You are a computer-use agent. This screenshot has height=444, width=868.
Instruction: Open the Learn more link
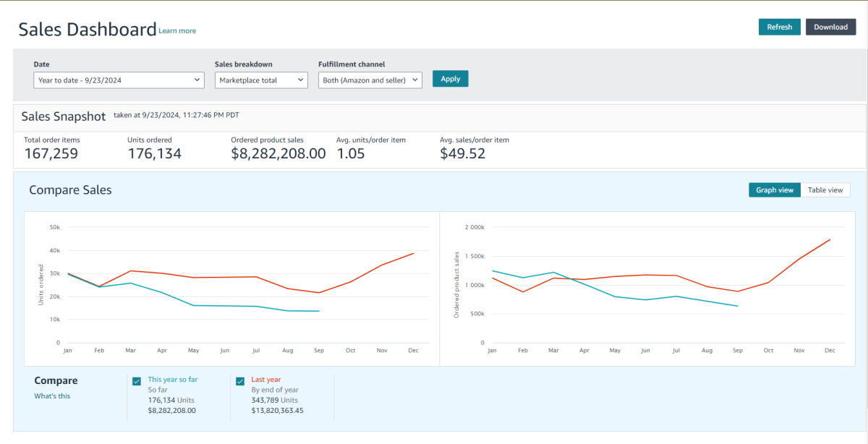coord(177,31)
